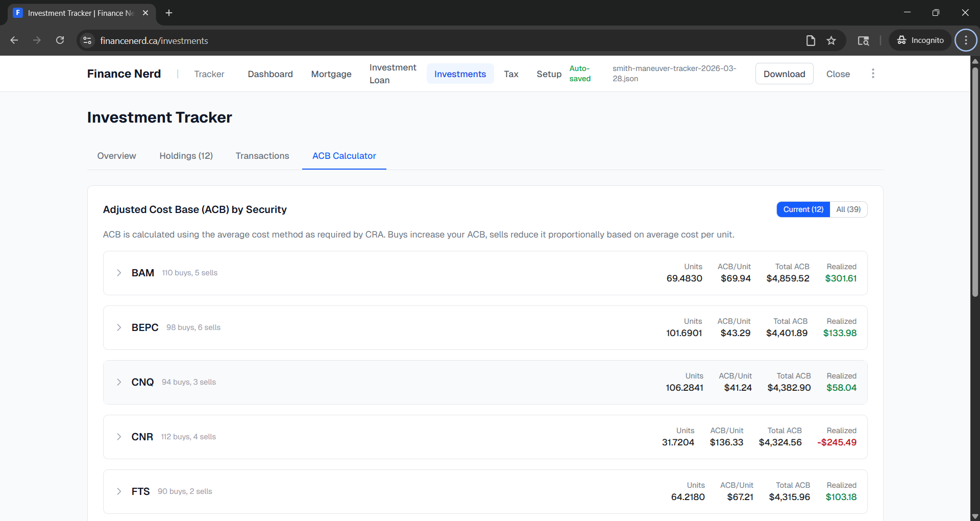The height and width of the screenshot is (521, 980).
Task: Switch to the Transactions tab
Action: click(262, 156)
